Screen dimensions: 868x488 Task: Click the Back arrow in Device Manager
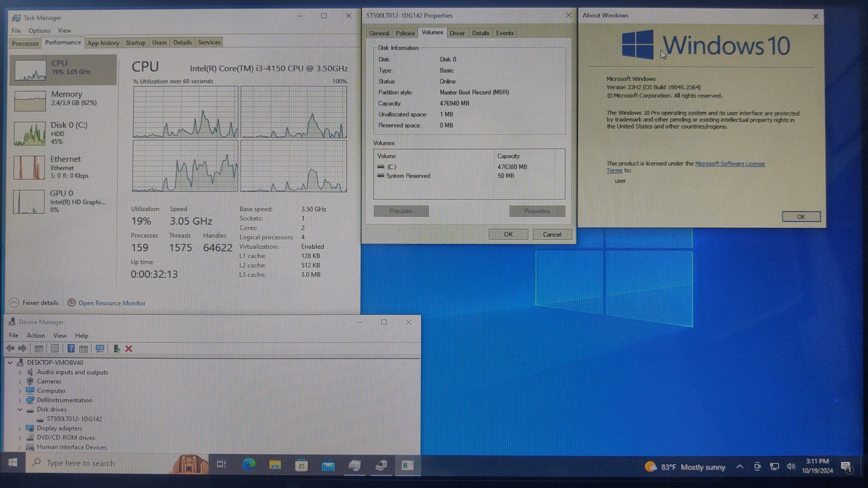10,349
